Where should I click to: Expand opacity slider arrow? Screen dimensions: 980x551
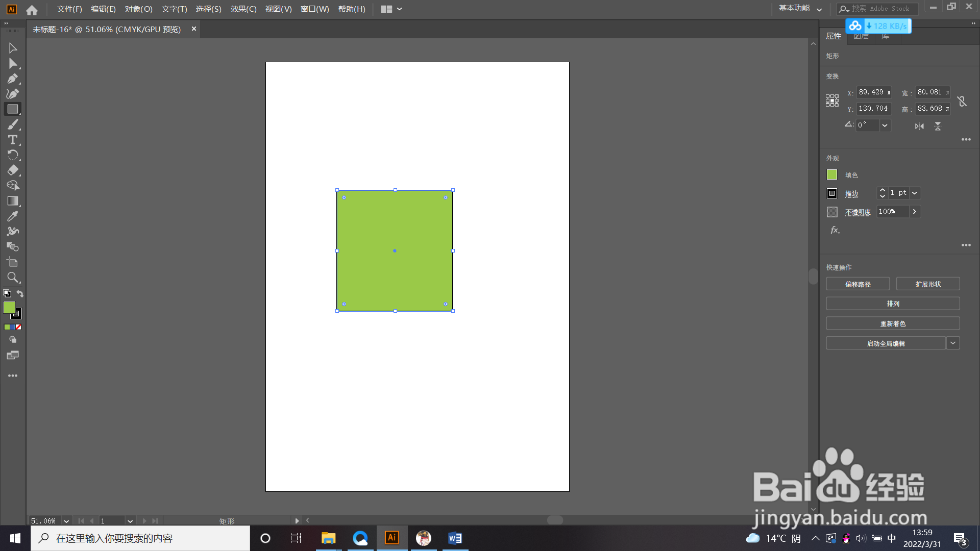pos(914,212)
